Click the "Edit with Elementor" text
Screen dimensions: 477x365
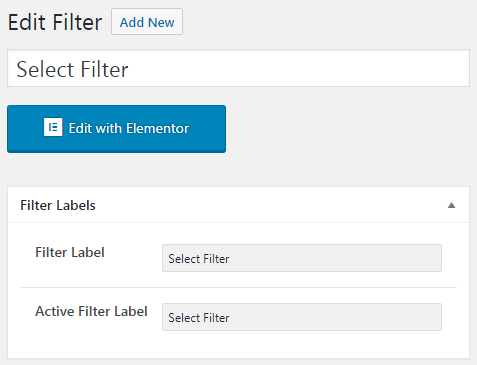[x=129, y=128]
